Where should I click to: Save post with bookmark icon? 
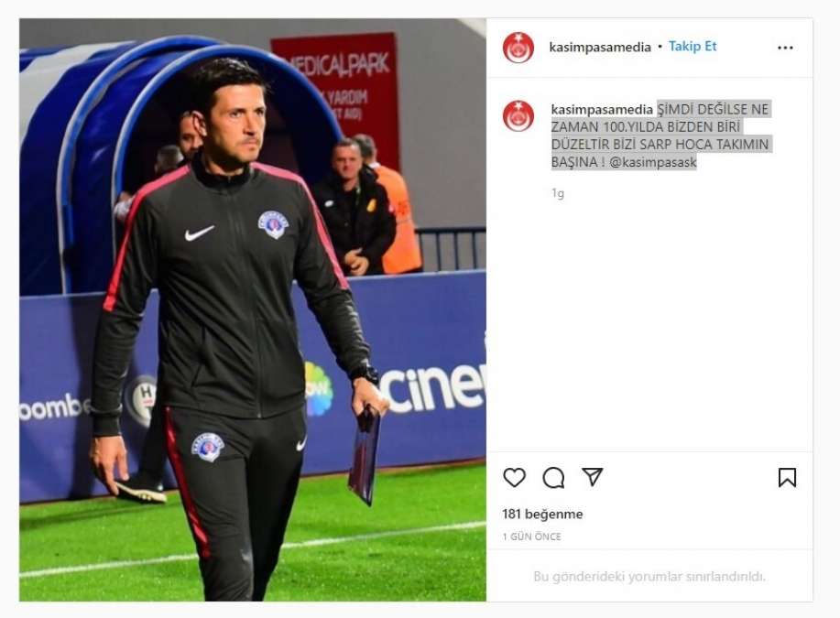click(787, 477)
